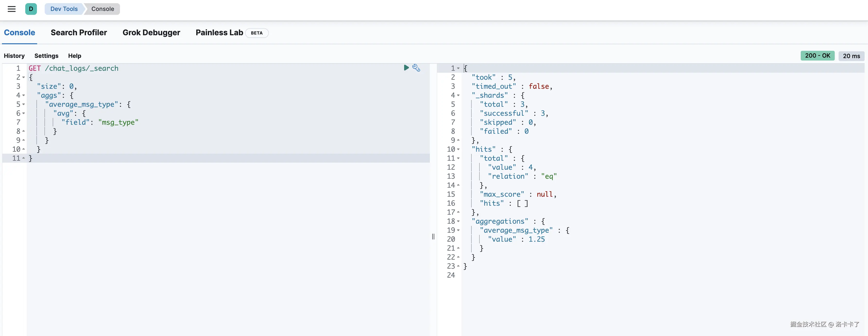Open the request History
The width and height of the screenshot is (868, 336).
14,56
